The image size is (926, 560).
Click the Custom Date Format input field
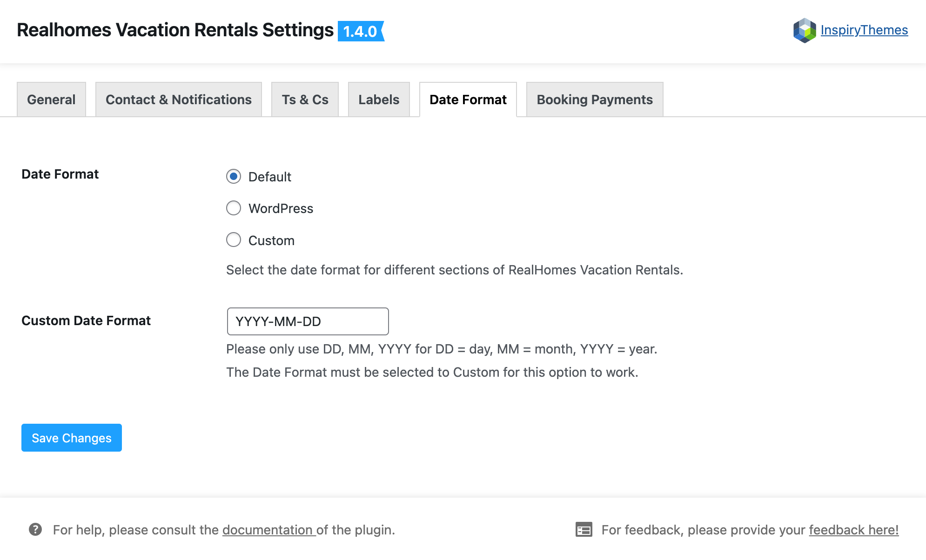(308, 321)
